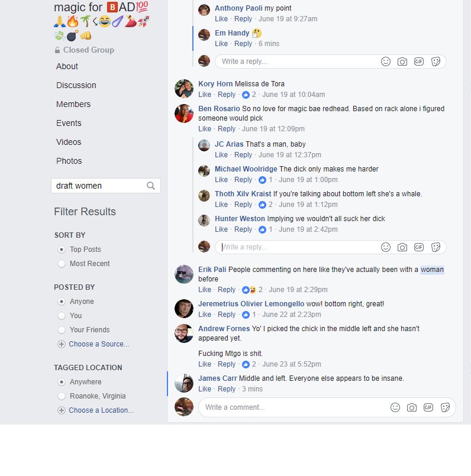This screenshot has height=476, width=471.
Task: Open the Members section of the group
Action: [x=73, y=104]
